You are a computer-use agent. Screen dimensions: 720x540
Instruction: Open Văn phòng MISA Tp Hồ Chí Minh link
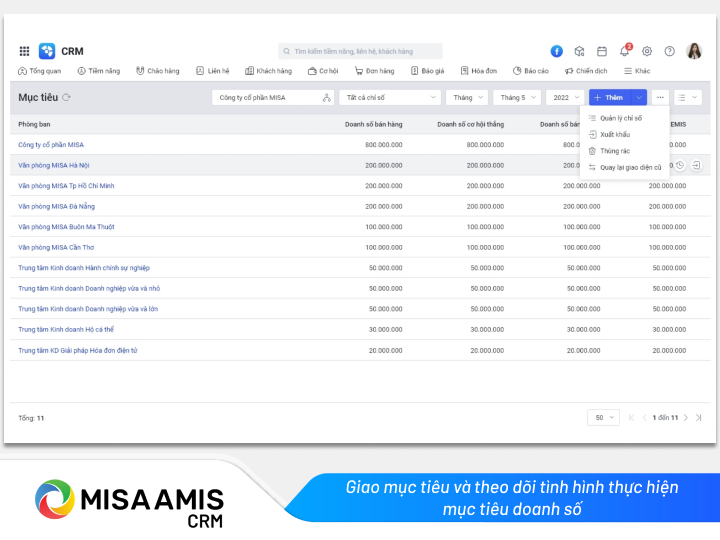[x=66, y=186]
